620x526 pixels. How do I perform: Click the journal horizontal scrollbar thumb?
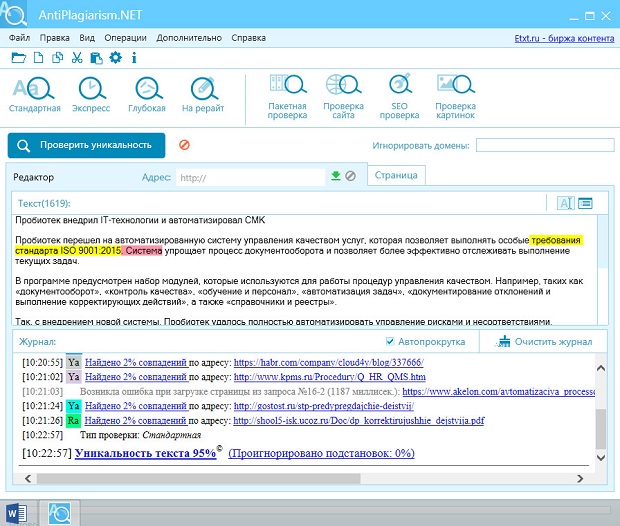(198, 479)
